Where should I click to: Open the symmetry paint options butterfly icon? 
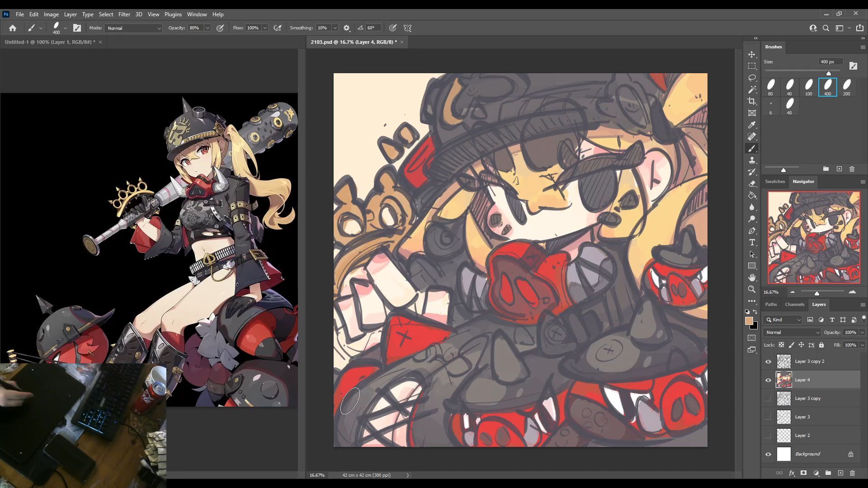pyautogui.click(x=407, y=28)
